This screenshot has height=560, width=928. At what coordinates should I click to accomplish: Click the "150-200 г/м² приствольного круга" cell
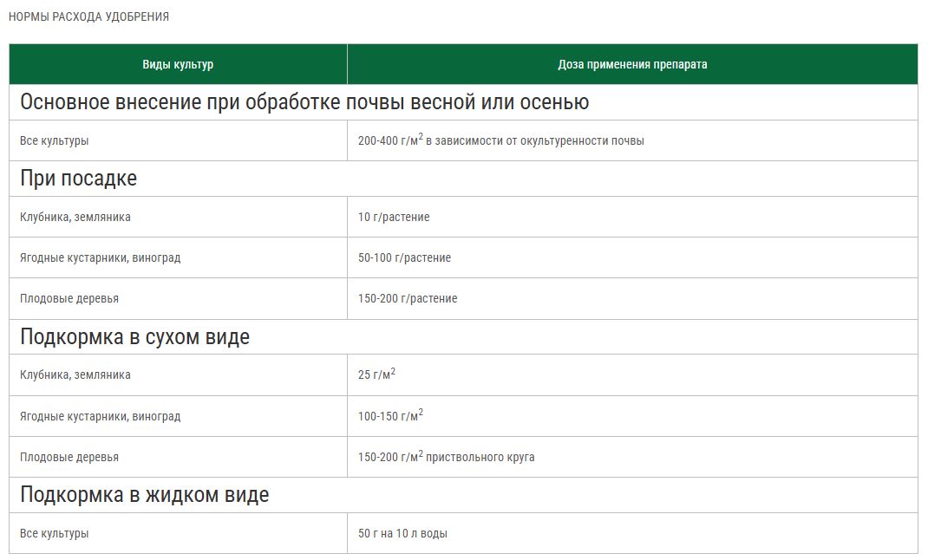tap(446, 457)
